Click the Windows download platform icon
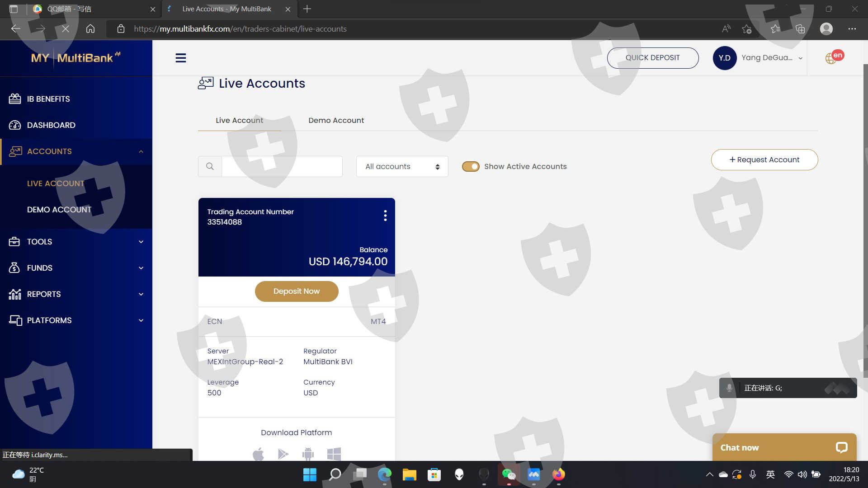The width and height of the screenshot is (868, 488). click(x=334, y=453)
